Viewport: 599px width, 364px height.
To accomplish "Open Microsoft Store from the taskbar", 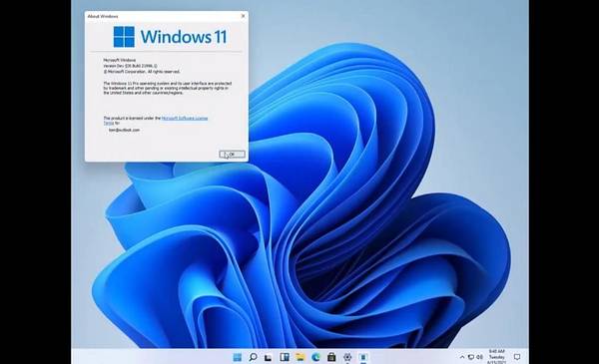I will (x=331, y=357).
